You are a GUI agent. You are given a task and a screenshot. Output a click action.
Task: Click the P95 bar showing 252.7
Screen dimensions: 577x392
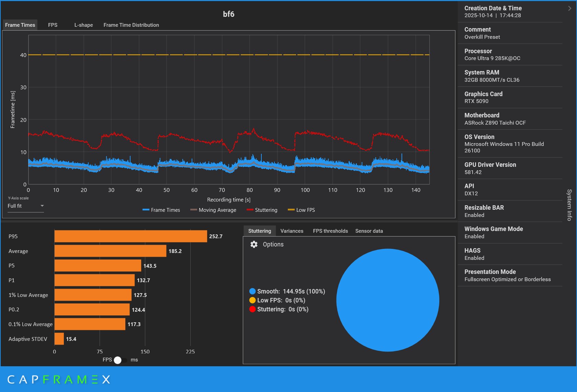pyautogui.click(x=131, y=236)
